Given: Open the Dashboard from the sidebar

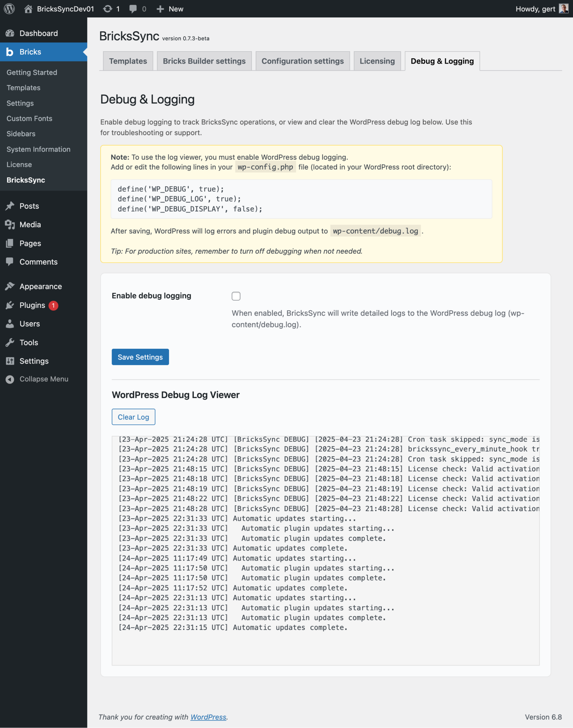Looking at the screenshot, I should pyautogui.click(x=38, y=33).
